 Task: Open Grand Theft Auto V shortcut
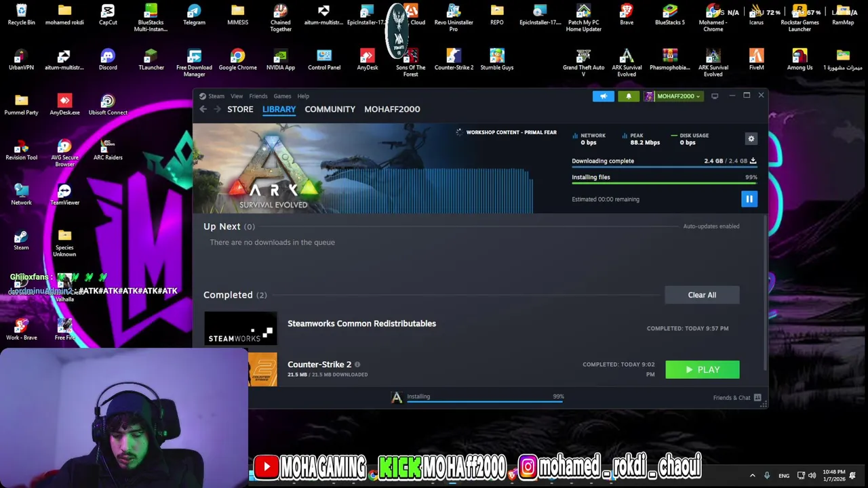click(583, 62)
